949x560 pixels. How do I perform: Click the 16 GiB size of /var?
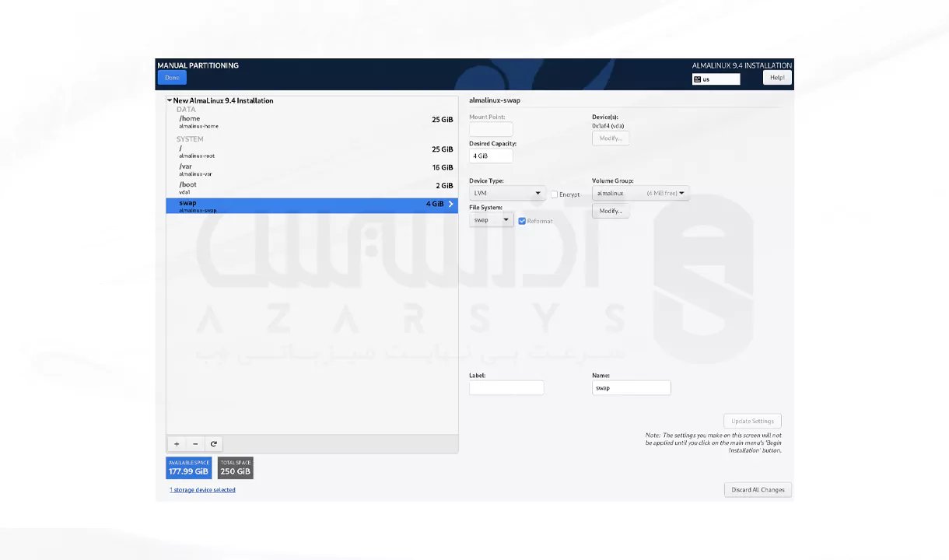point(442,167)
